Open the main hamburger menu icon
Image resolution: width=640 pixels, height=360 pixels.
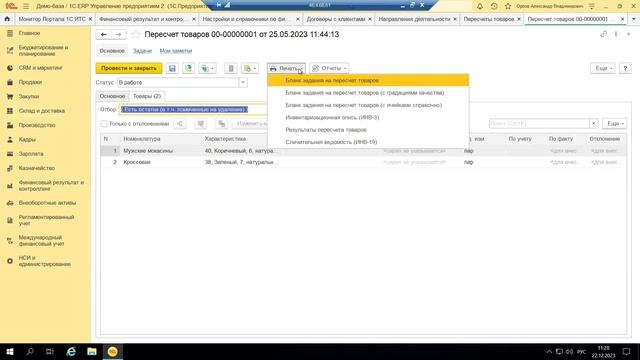(26, 6)
